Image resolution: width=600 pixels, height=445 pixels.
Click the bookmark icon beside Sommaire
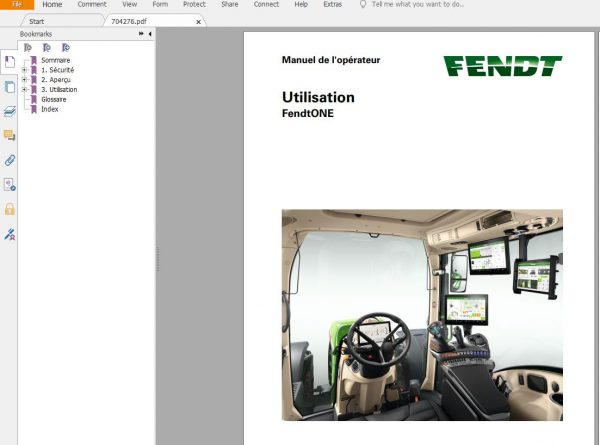(x=34, y=60)
